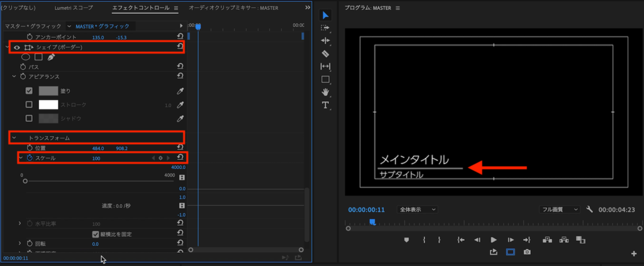Open the program monitor wrench settings
Image resolution: width=644 pixels, height=266 pixels.
pyautogui.click(x=589, y=209)
